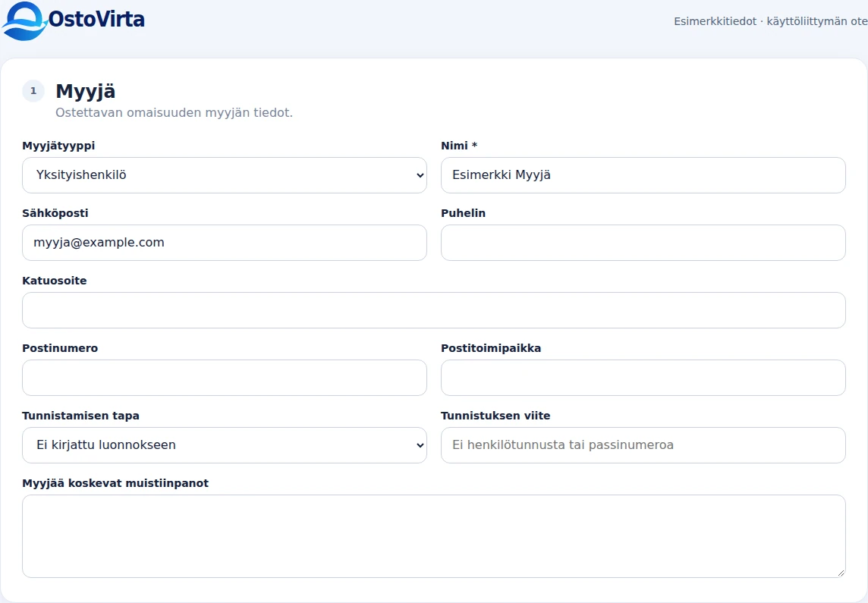Click the step 1 number badge
This screenshot has height=603, width=868.
pyautogui.click(x=33, y=91)
